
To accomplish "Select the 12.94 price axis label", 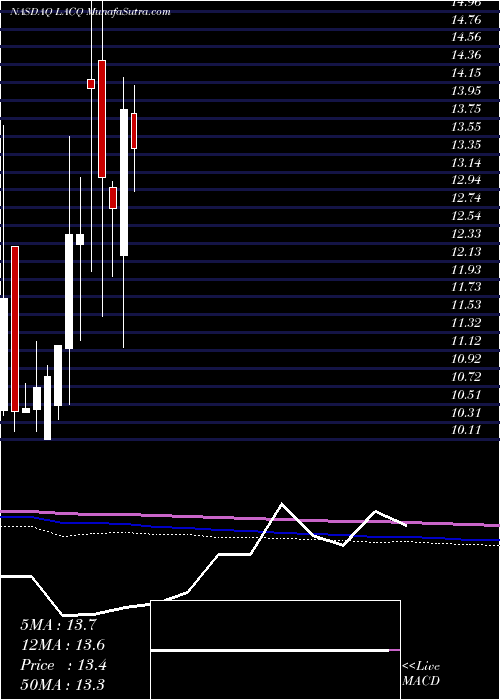I will coord(466,180).
